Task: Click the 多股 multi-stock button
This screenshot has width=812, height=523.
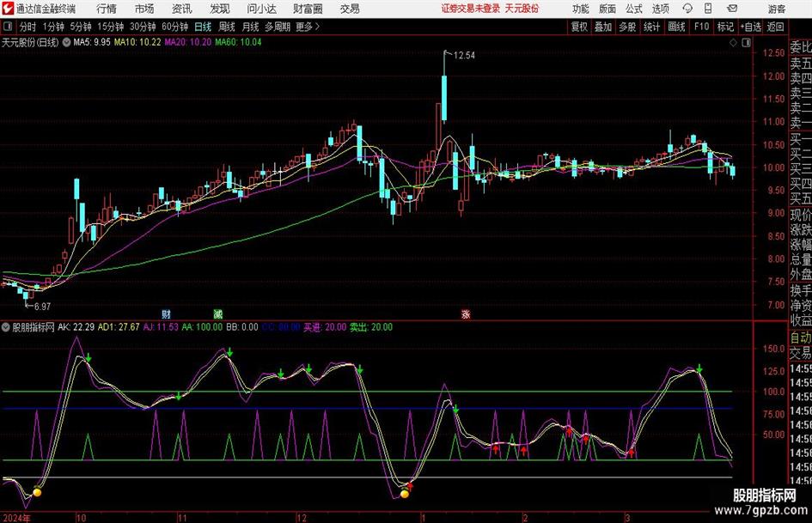Action: click(627, 27)
